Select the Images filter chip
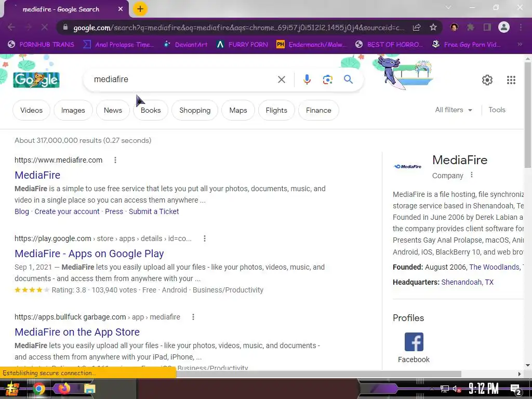532x399 pixels. pos(73,110)
